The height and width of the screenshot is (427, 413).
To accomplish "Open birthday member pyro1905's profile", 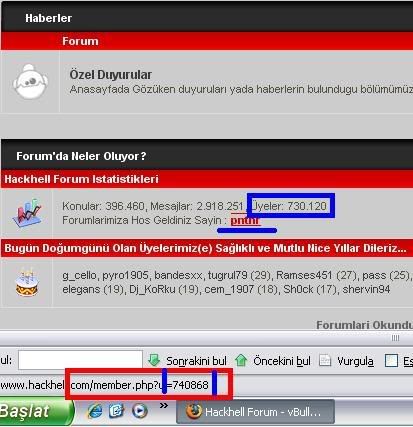I will (x=125, y=275).
